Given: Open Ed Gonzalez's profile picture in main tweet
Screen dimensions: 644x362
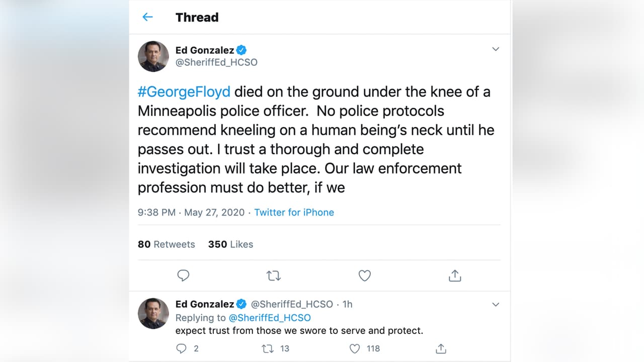Looking at the screenshot, I should [x=153, y=56].
